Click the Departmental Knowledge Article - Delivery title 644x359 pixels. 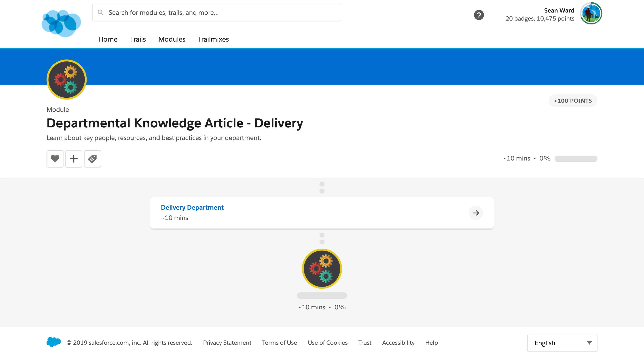175,123
